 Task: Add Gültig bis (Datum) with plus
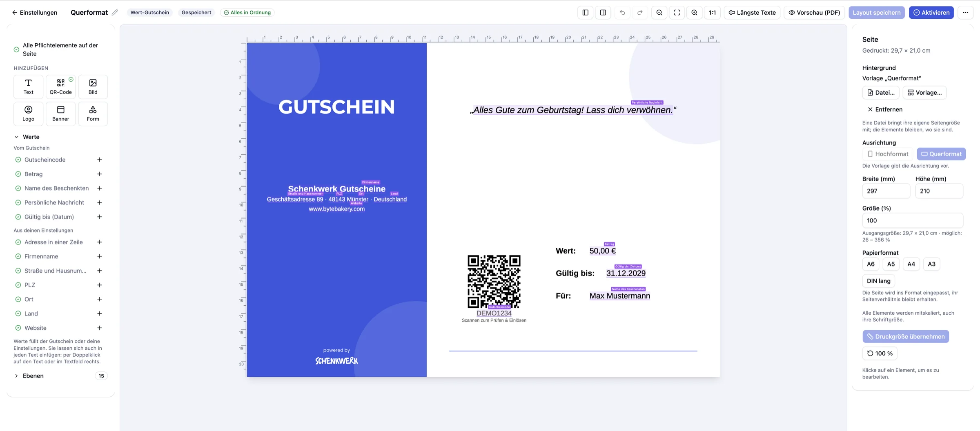(100, 217)
